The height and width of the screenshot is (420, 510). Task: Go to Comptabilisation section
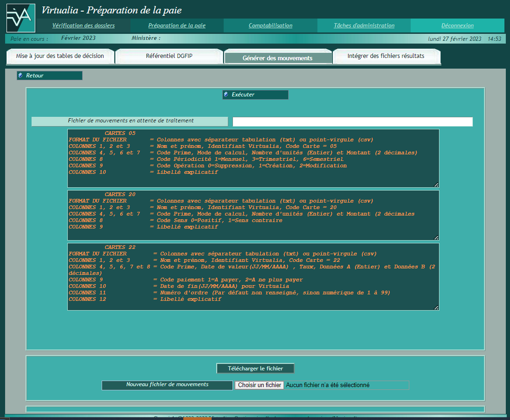(x=271, y=25)
